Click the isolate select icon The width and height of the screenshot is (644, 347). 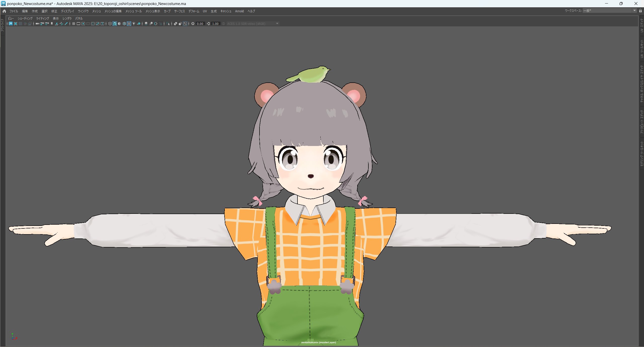(168, 24)
